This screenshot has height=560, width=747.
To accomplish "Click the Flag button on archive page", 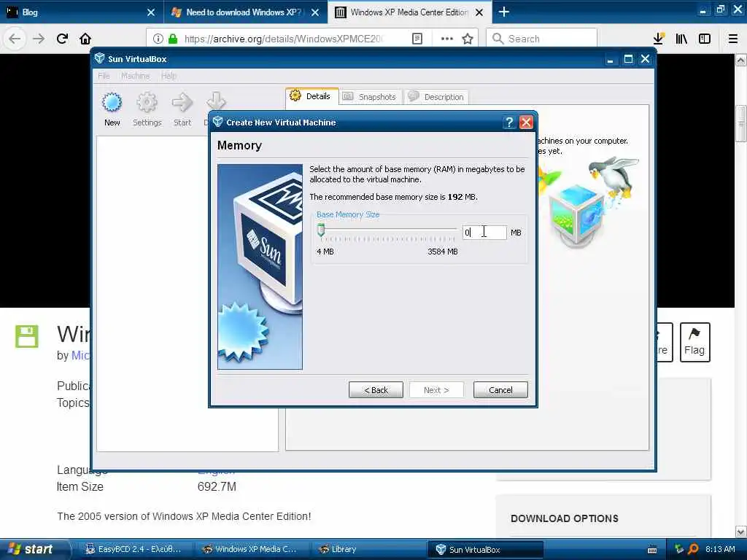I will pos(694,342).
